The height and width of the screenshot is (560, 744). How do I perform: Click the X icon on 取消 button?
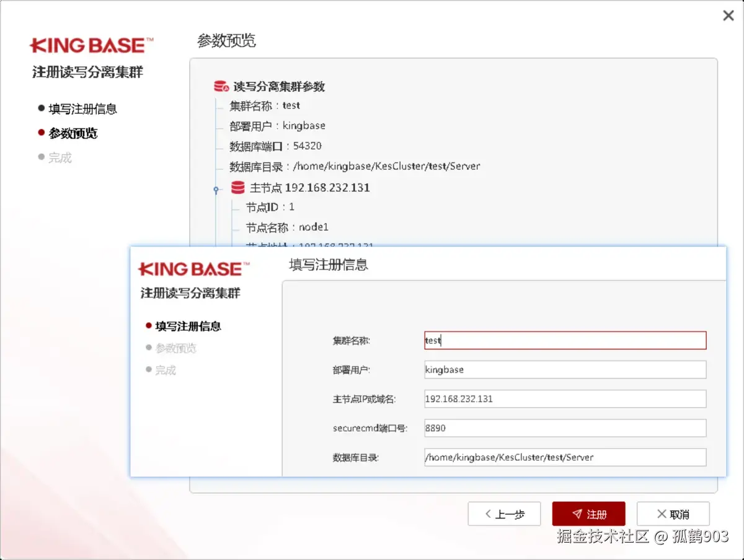coord(661,514)
